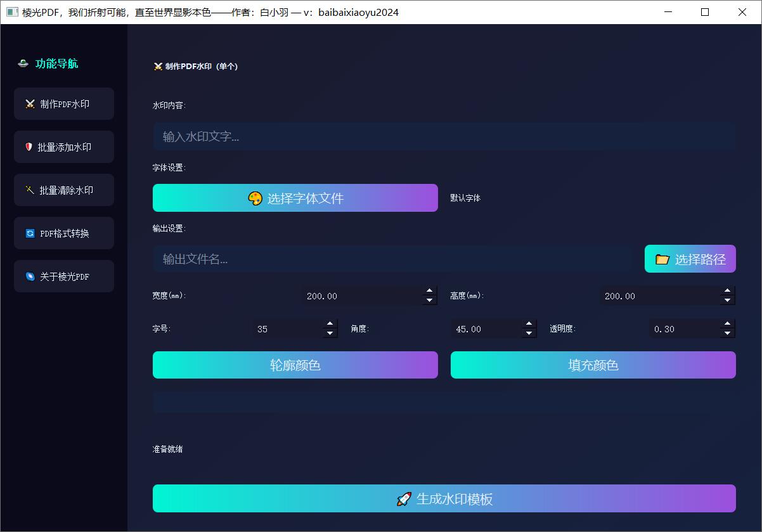This screenshot has height=532, width=762.
Task: Click the 选择路径 button
Action: point(690,259)
